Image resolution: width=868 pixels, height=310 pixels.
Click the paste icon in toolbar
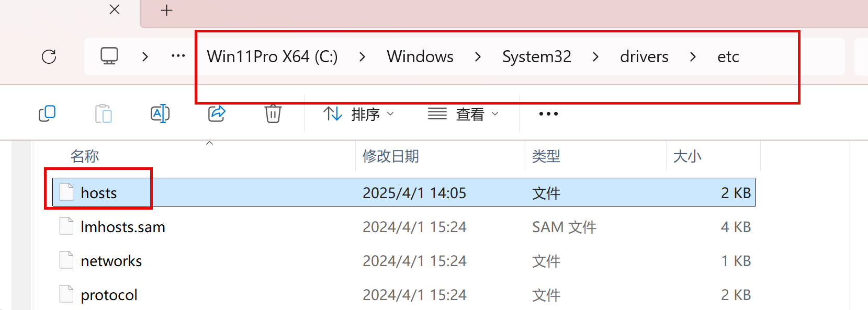(104, 113)
